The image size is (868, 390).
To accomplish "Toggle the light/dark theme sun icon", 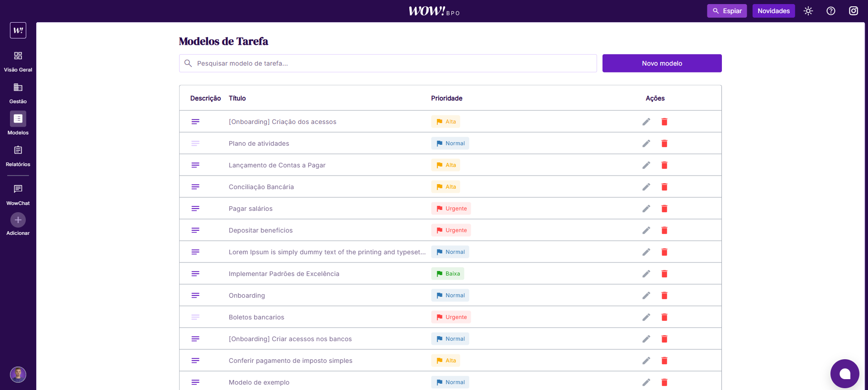I will pyautogui.click(x=808, y=11).
